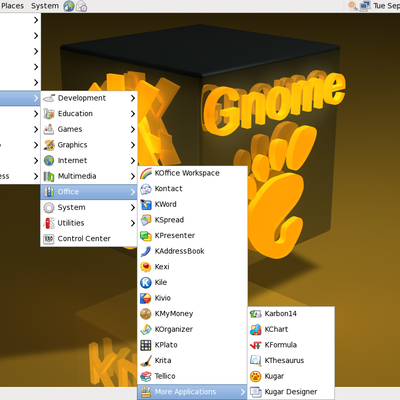Click the Utilities swiss knife icon
Image resolution: width=400 pixels, height=400 pixels.
[49, 223]
